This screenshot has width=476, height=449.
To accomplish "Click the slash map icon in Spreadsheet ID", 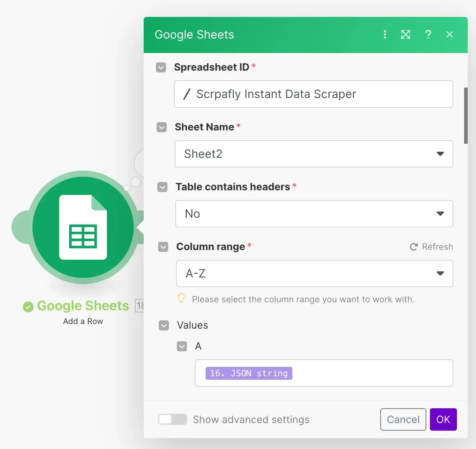I will (x=187, y=94).
